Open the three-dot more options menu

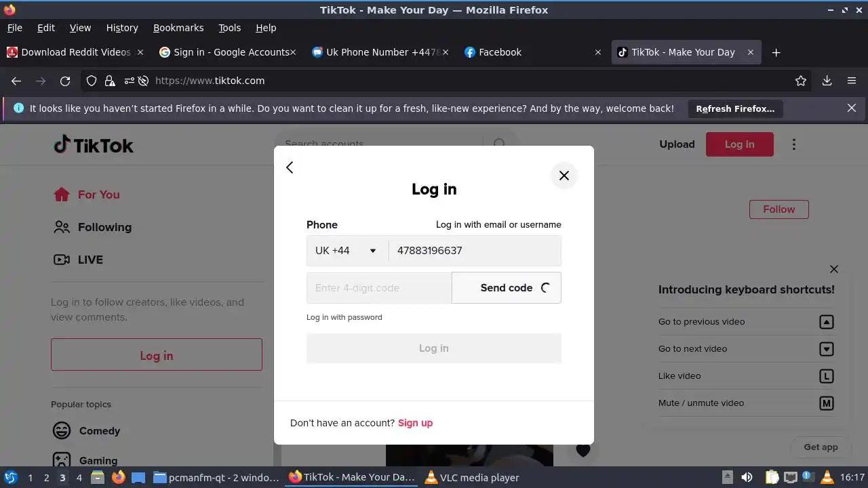794,144
